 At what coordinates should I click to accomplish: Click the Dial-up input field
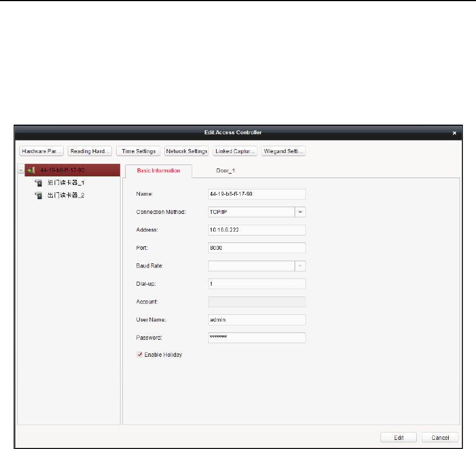(257, 284)
